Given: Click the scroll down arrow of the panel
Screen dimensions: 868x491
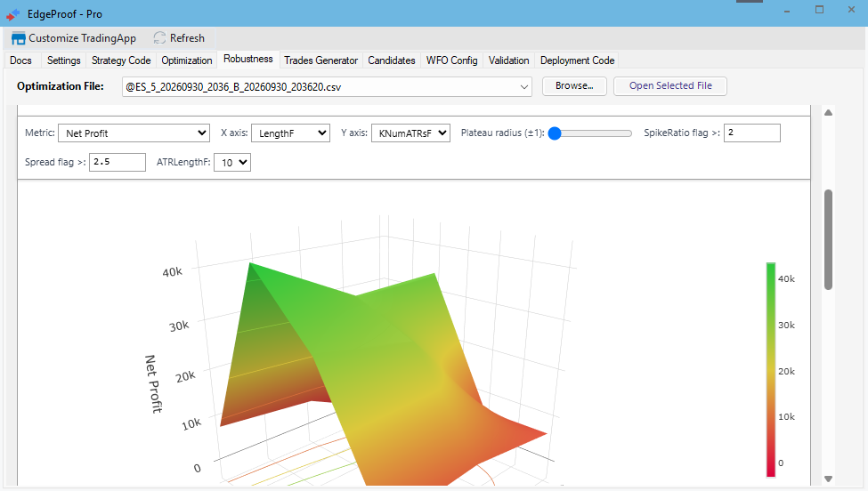Looking at the screenshot, I should (829, 479).
